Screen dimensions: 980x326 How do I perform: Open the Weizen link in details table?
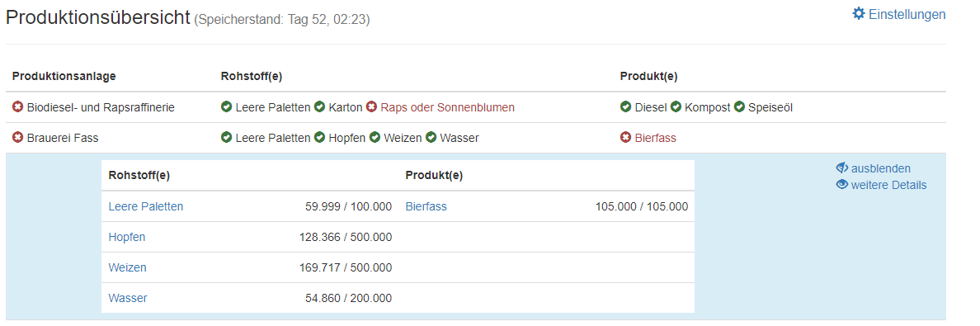(x=128, y=267)
